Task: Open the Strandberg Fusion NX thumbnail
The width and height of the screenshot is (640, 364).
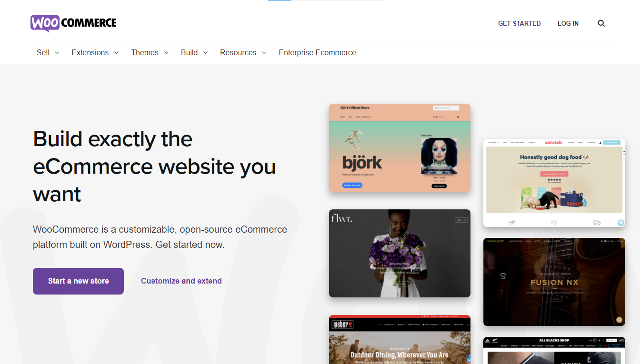Action: point(554,282)
